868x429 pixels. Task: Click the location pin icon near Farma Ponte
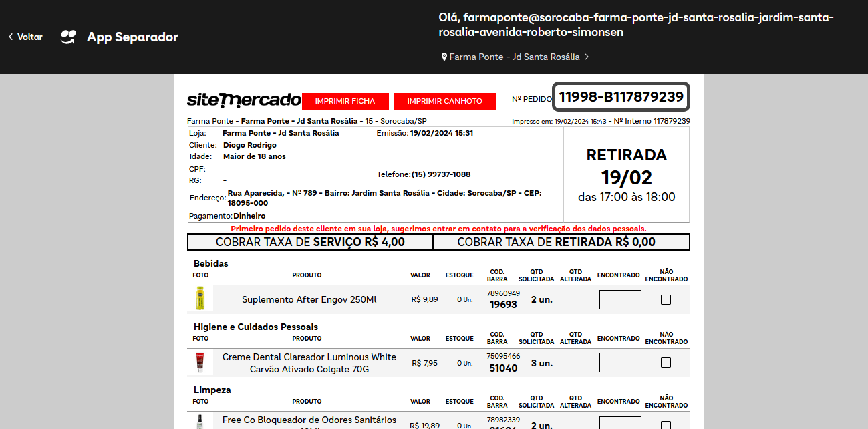pyautogui.click(x=444, y=57)
